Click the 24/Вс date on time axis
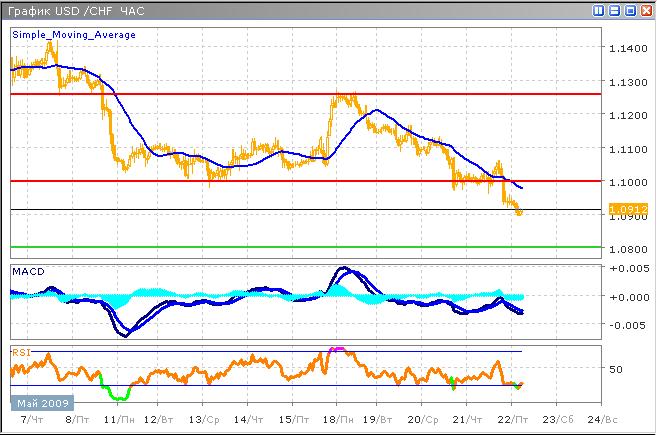Image resolution: width=657 pixels, height=435 pixels. (599, 421)
